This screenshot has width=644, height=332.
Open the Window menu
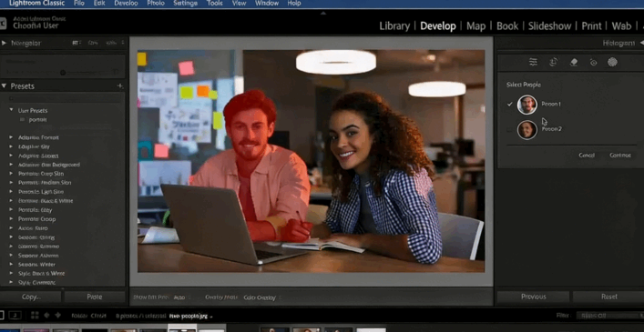tap(267, 4)
